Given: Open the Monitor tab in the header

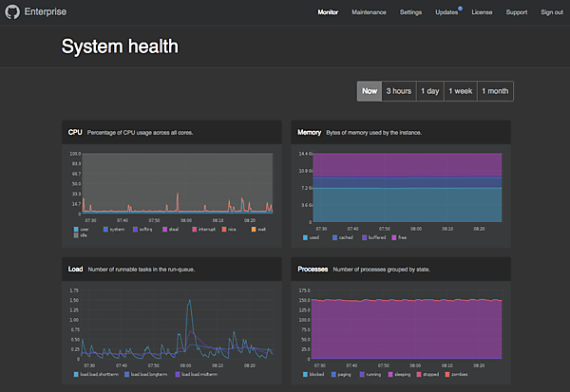Looking at the screenshot, I should pos(328,12).
